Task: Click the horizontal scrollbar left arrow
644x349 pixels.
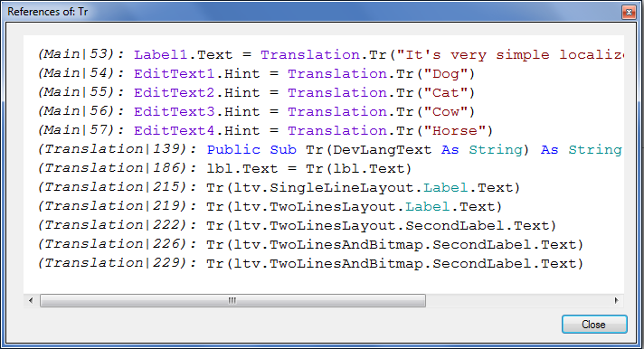Action: click(31, 300)
